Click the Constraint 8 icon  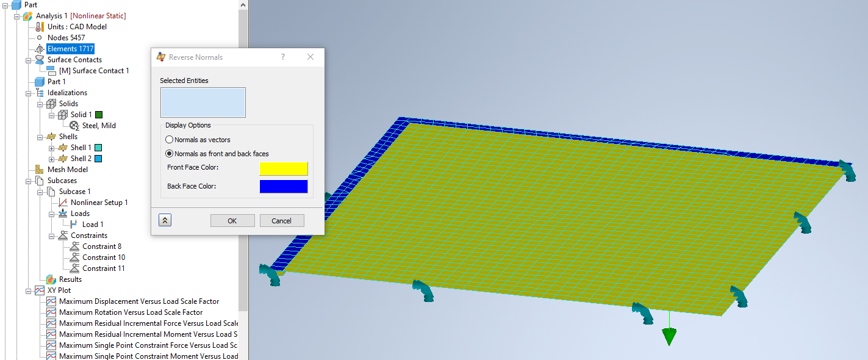pos(74,247)
